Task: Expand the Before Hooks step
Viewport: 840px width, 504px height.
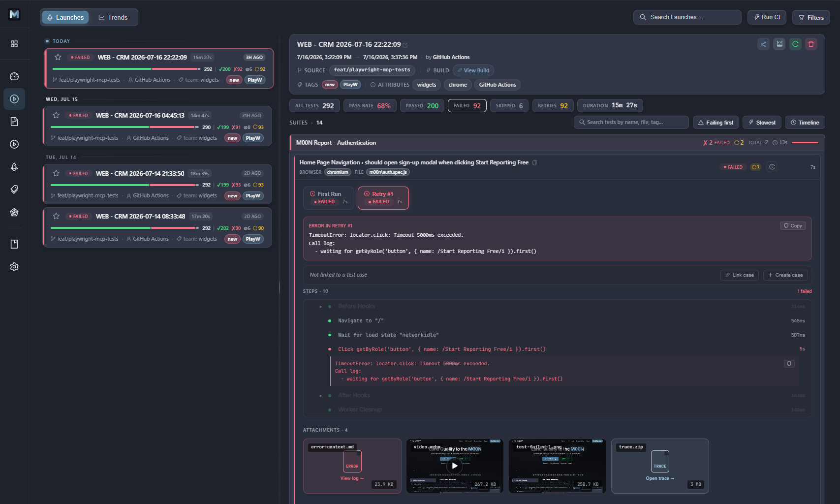Action: coord(321,307)
